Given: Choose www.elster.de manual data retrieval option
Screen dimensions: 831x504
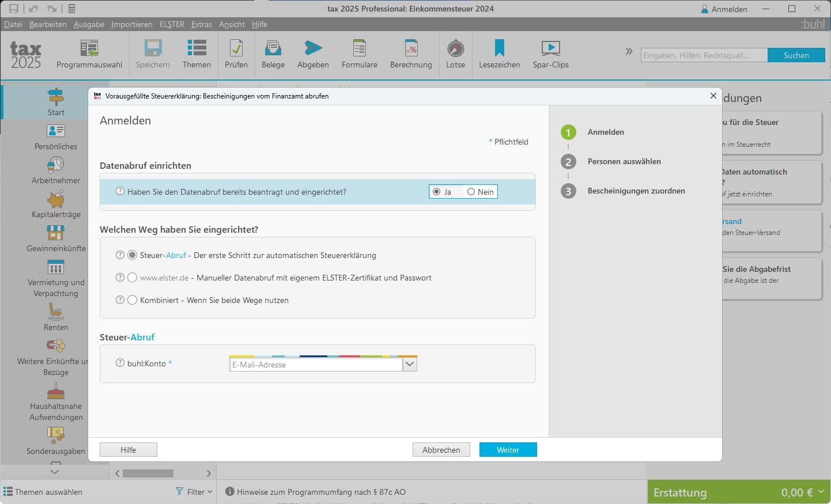Looking at the screenshot, I should pyautogui.click(x=133, y=278).
